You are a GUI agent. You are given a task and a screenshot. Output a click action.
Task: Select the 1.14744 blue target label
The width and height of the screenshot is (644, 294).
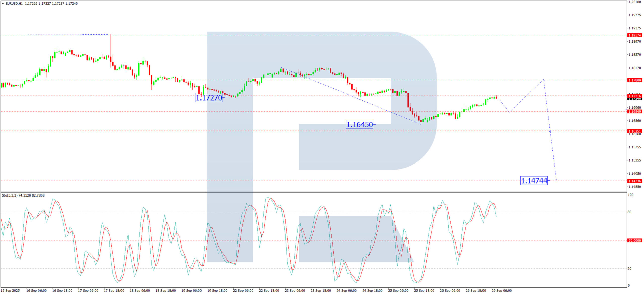534,181
